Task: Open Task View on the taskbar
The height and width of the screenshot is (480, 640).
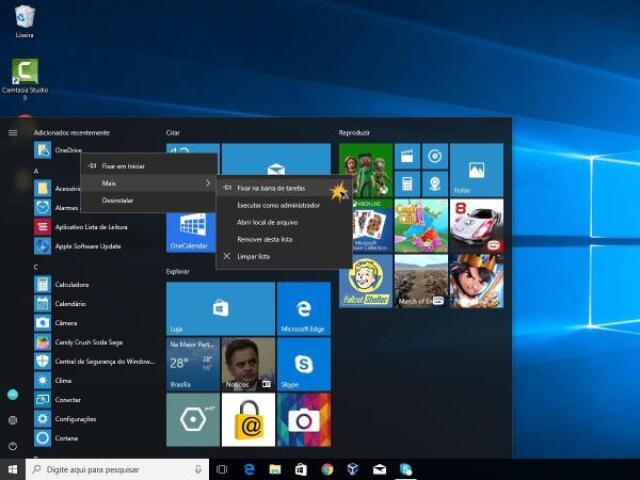Action: point(222,469)
